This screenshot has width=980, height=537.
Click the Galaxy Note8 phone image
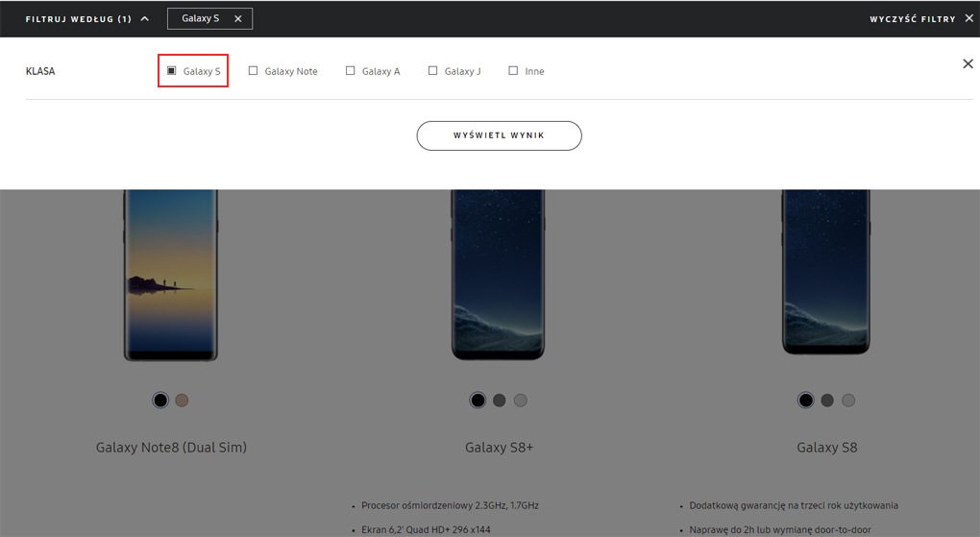171,275
